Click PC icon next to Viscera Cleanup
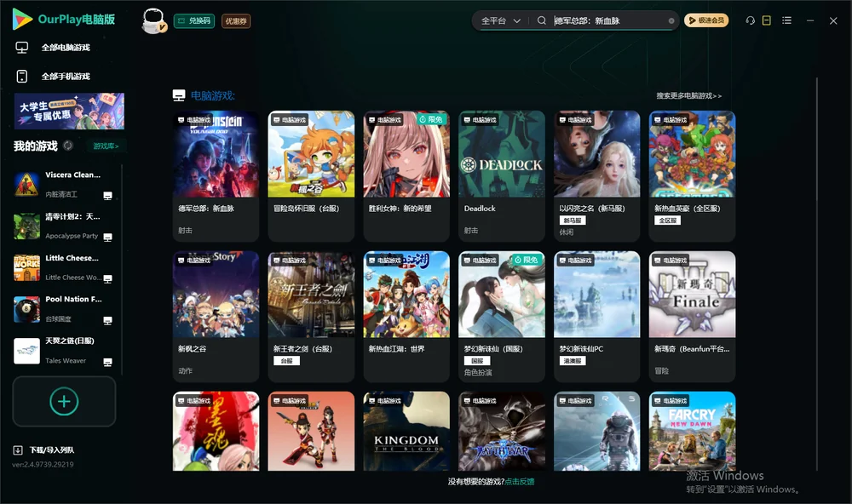Image resolution: width=852 pixels, height=504 pixels. click(x=107, y=196)
